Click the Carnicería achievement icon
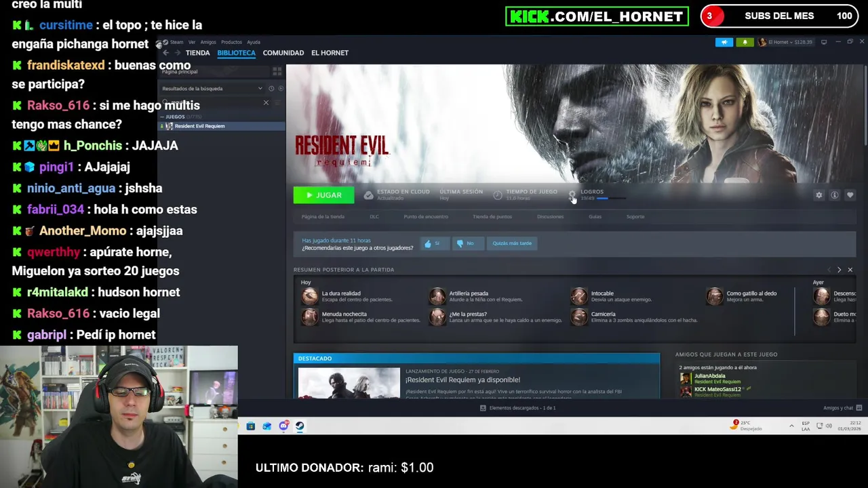Viewport: 868px width, 488px height. pos(578,317)
